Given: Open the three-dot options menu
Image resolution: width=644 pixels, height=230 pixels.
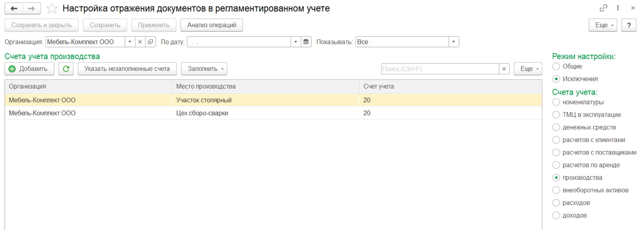Looking at the screenshot, I should [x=618, y=8].
